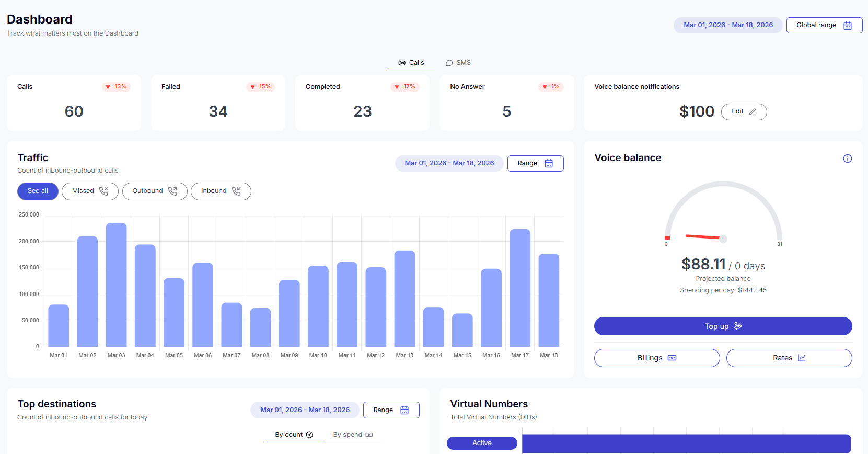
Task: Click the pencil icon beside the $100 notification amount
Action: click(x=753, y=112)
